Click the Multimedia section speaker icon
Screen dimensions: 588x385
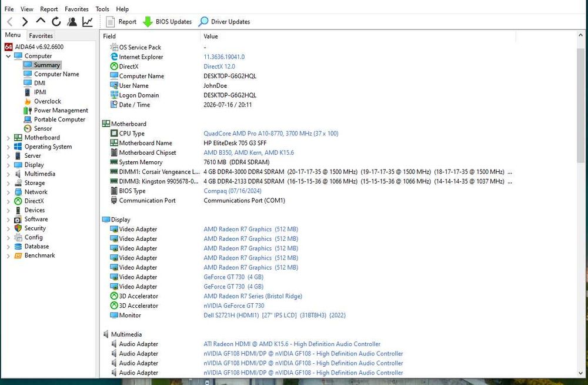click(x=106, y=334)
